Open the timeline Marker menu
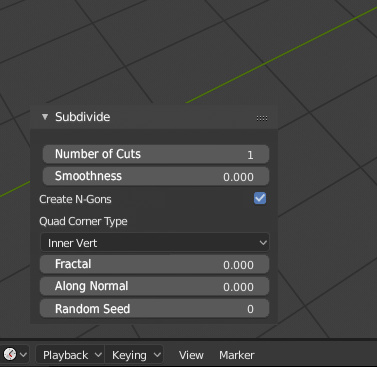The height and width of the screenshot is (367, 377). (x=237, y=355)
